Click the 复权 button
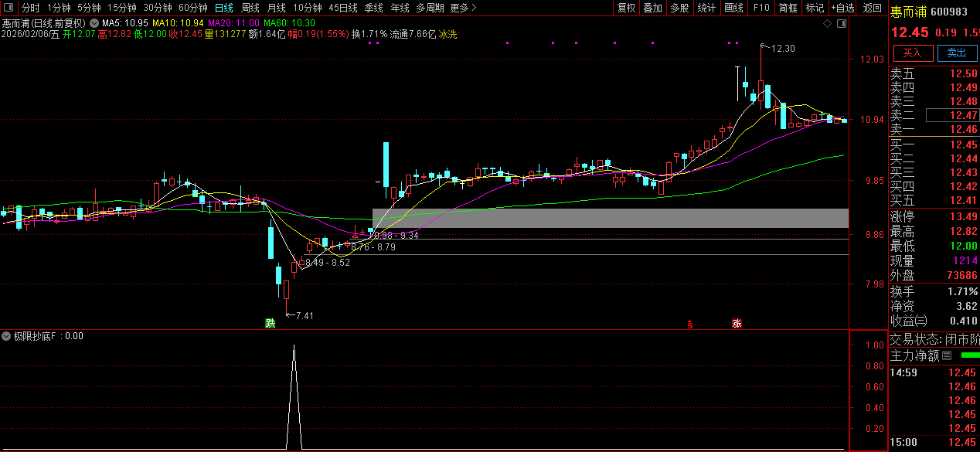This screenshot has height=452, width=980. click(x=626, y=8)
